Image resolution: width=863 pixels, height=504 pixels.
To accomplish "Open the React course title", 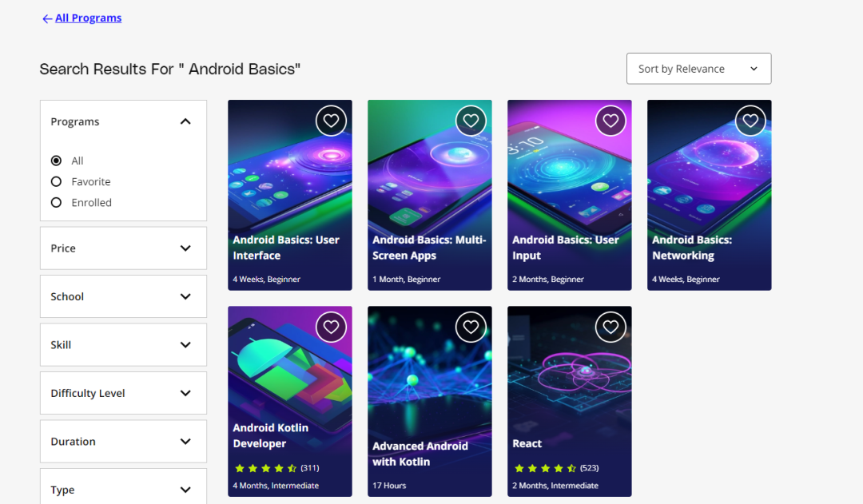I will click(x=527, y=443).
